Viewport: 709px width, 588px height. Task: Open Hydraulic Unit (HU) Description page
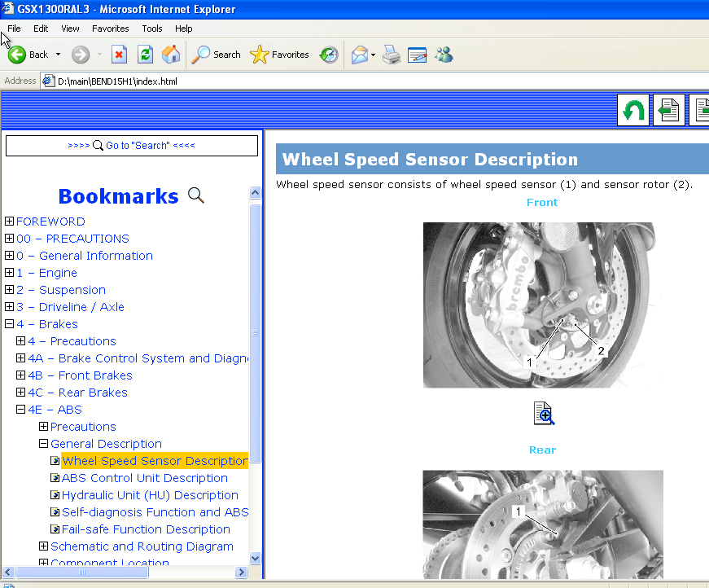[150, 495]
